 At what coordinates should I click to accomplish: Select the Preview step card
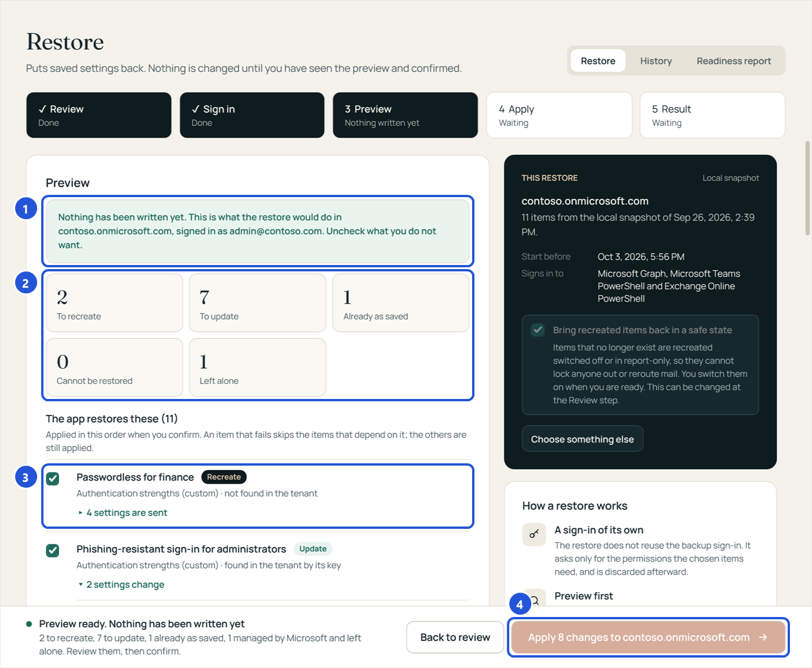pyautogui.click(x=405, y=115)
